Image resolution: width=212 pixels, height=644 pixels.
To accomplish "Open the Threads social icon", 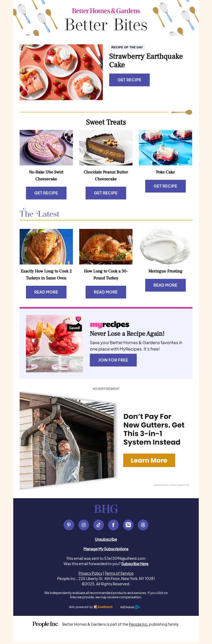I will click(143, 525).
